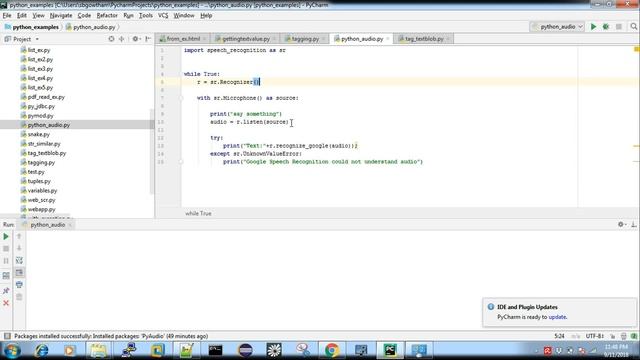Open the UTF-8 encoding selector
The image size is (640, 360).
point(595,336)
